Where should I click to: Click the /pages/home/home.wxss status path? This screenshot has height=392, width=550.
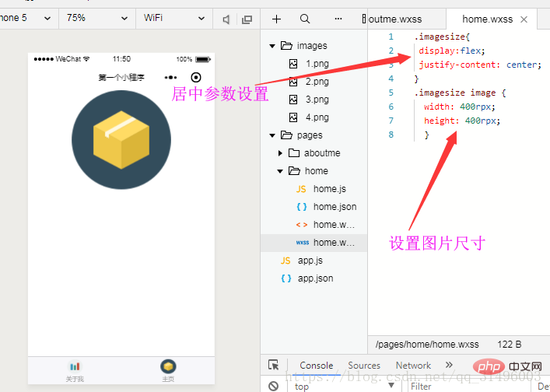(x=427, y=345)
